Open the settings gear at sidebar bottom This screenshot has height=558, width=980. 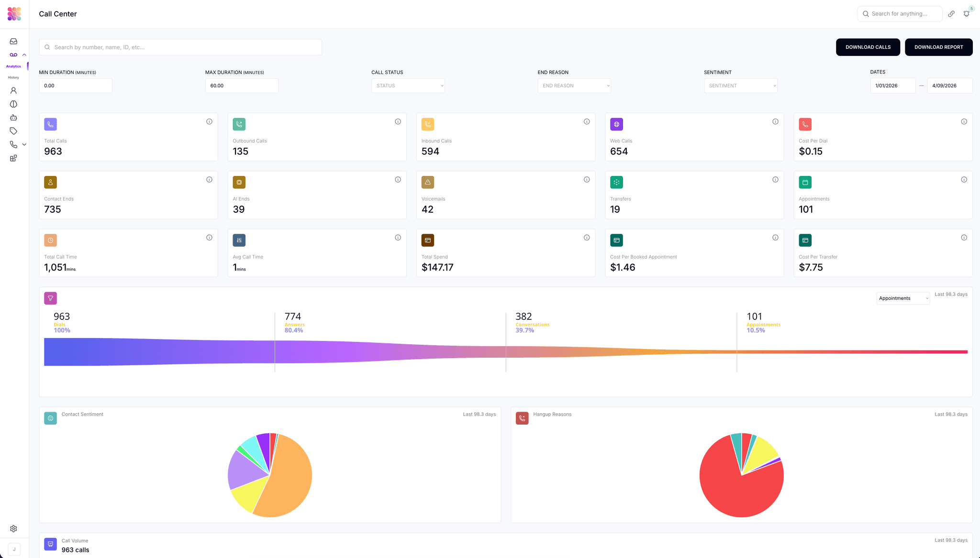pos(13,528)
